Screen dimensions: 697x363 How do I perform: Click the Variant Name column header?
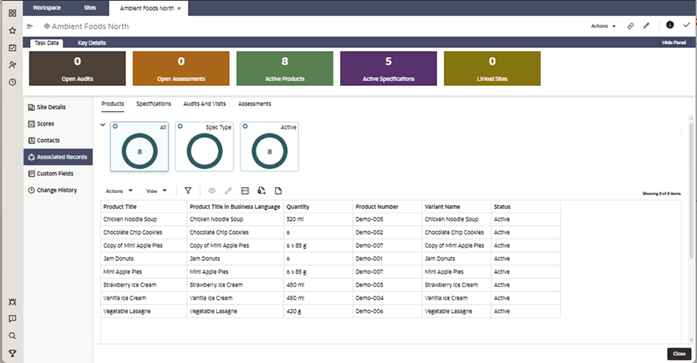(457, 207)
